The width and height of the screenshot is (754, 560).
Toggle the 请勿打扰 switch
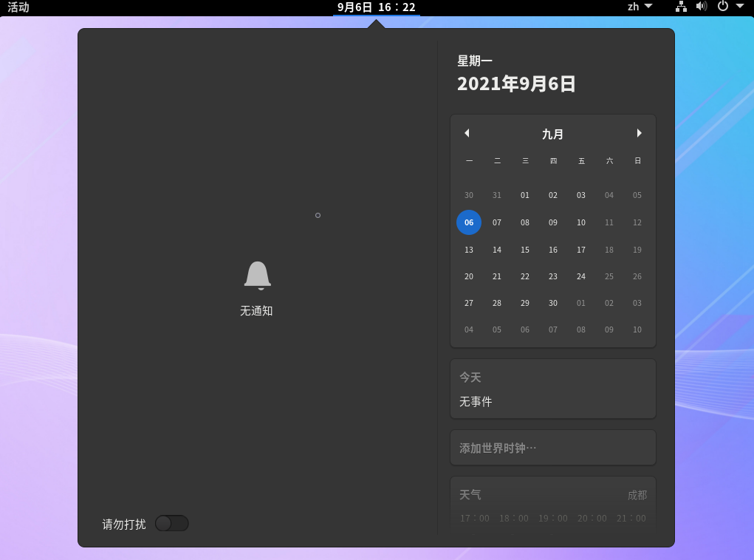172,524
